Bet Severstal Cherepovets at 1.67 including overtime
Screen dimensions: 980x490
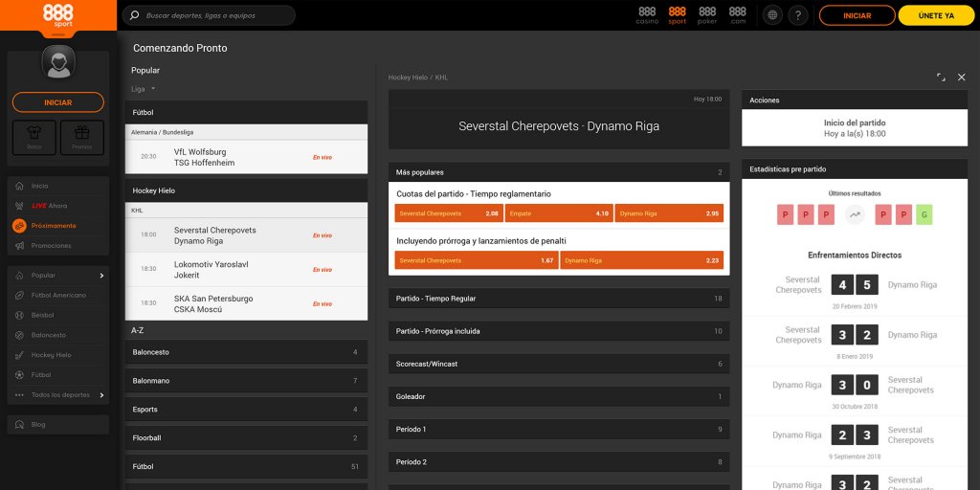477,260
